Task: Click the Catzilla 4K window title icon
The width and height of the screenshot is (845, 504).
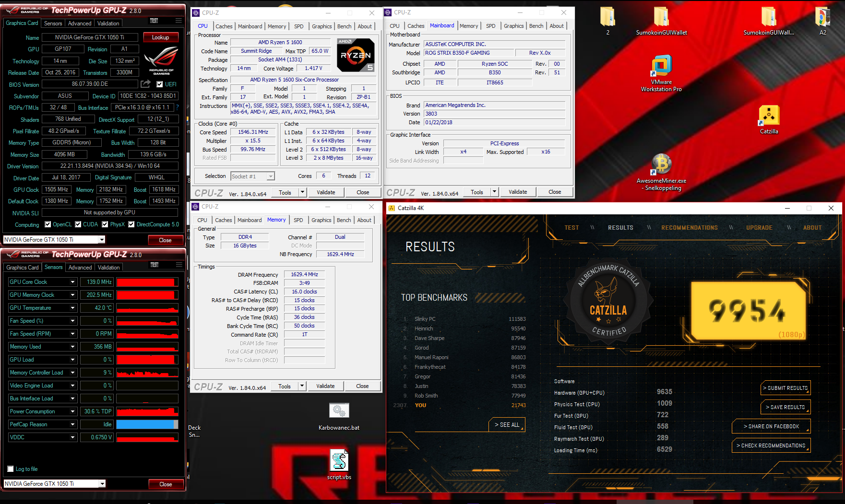Action: [x=392, y=208]
